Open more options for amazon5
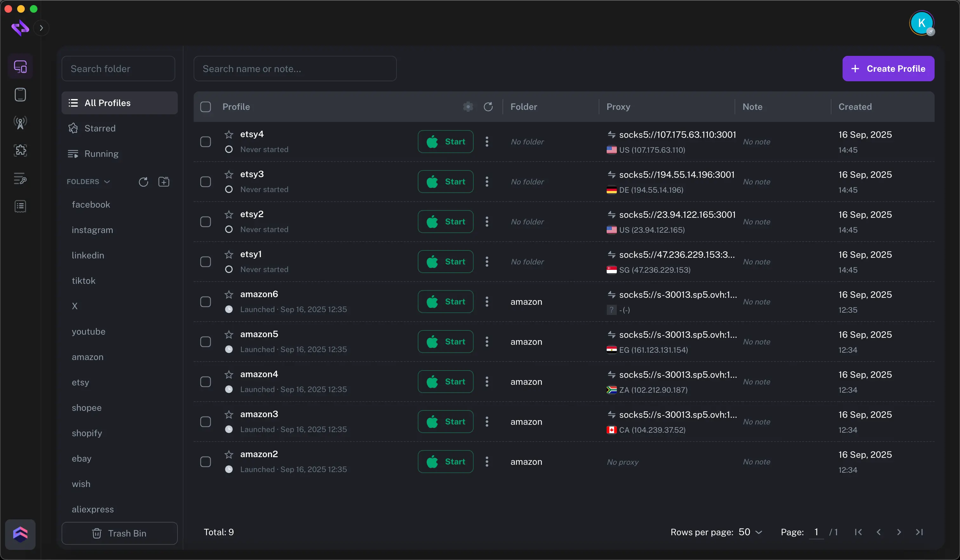Screen dimensions: 960x560 point(486,342)
